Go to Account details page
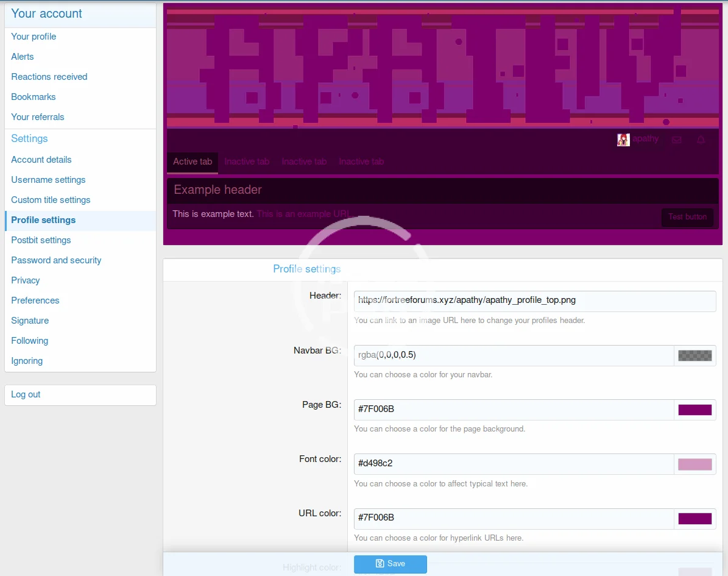 click(x=41, y=160)
